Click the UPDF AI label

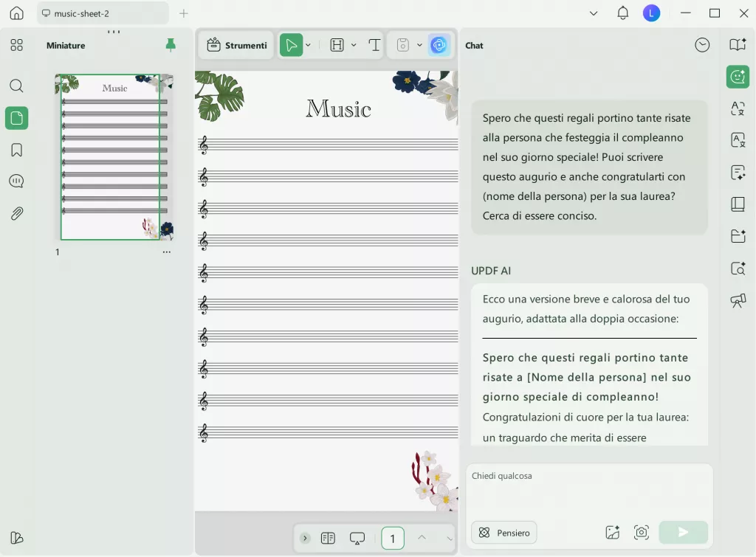pos(491,271)
